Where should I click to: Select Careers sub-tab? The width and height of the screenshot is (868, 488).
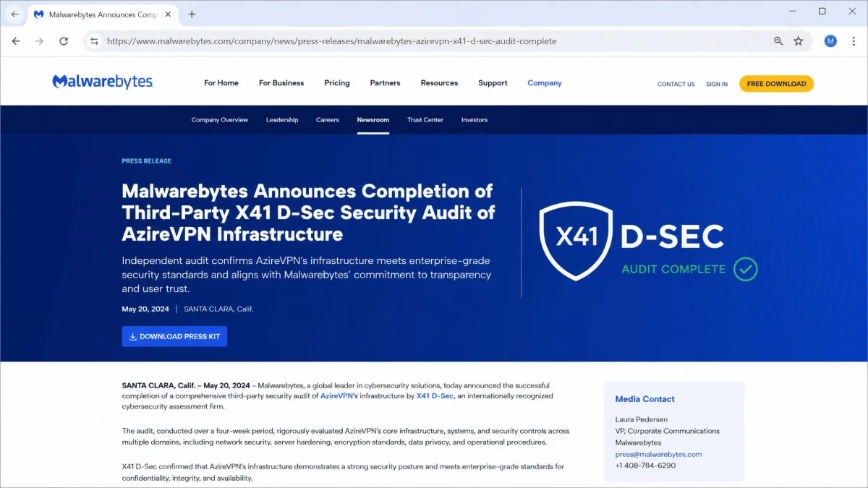(x=328, y=120)
